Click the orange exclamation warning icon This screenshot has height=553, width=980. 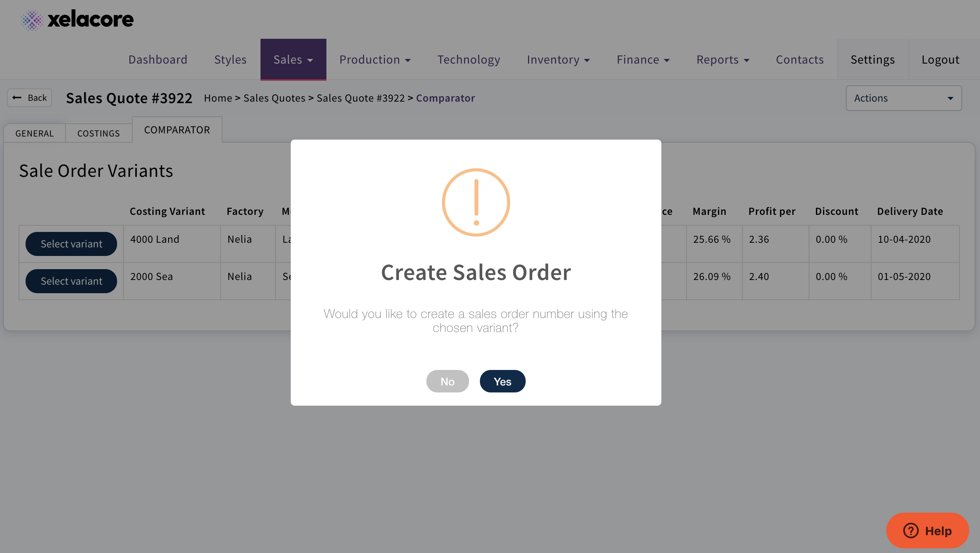coord(476,202)
